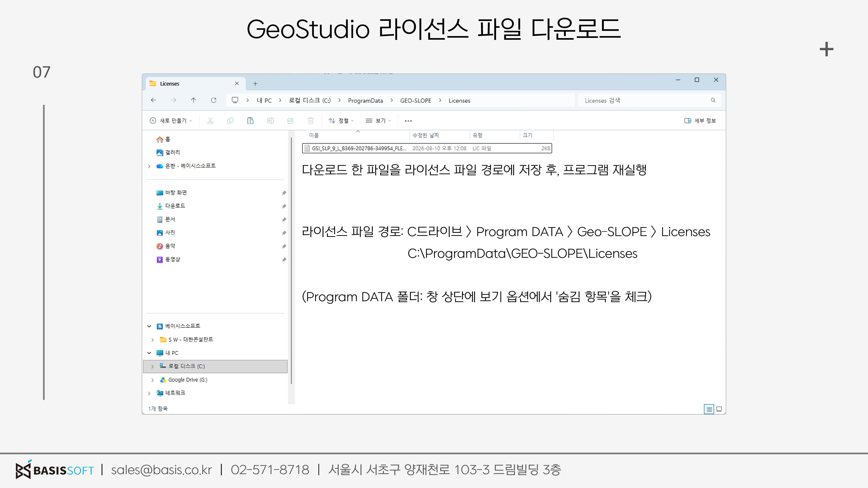This screenshot has height=488, width=868.
Task: Sort by the 크기 column header
Action: pos(537,135)
